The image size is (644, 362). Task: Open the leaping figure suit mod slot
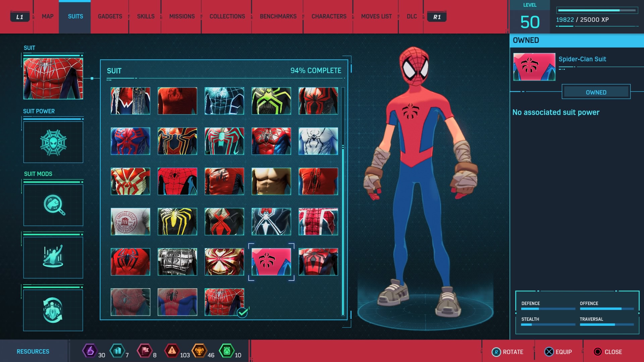pos(53,257)
